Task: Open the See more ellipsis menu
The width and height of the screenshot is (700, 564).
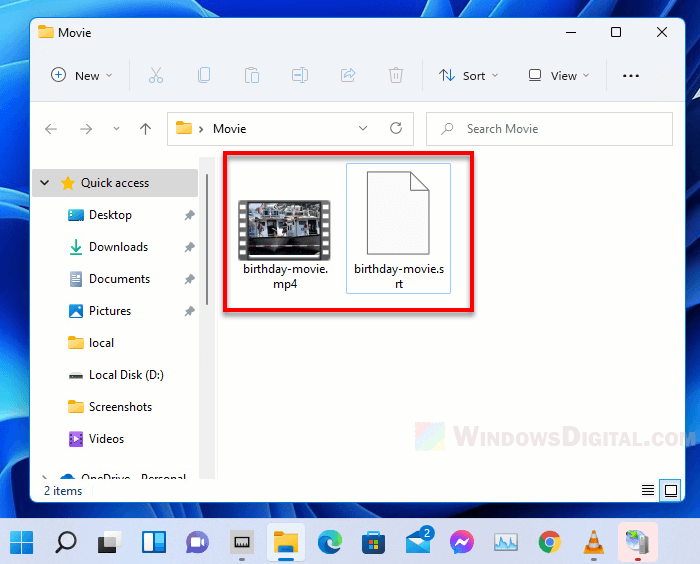Action: click(631, 75)
